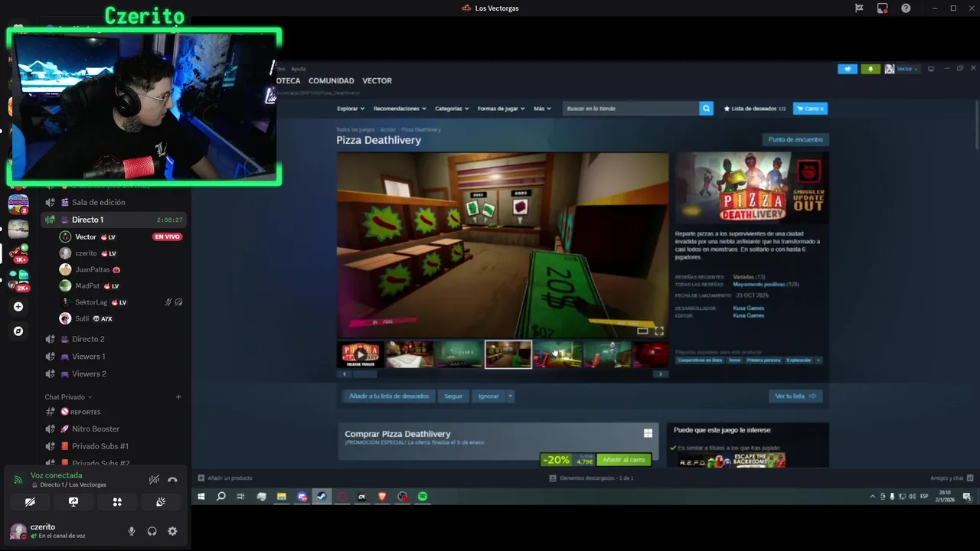Open activities icon in Discord voice panel
The width and height of the screenshot is (980, 551).
117,502
